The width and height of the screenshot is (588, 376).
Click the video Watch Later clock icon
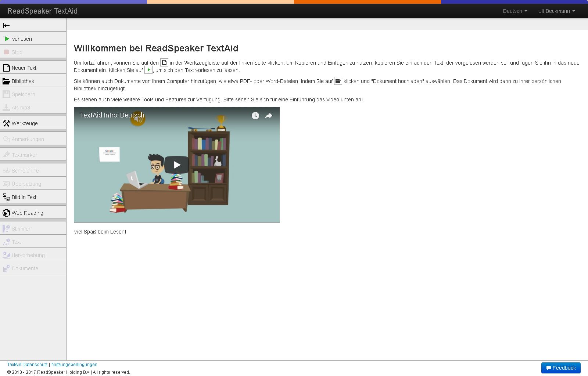[x=255, y=116]
